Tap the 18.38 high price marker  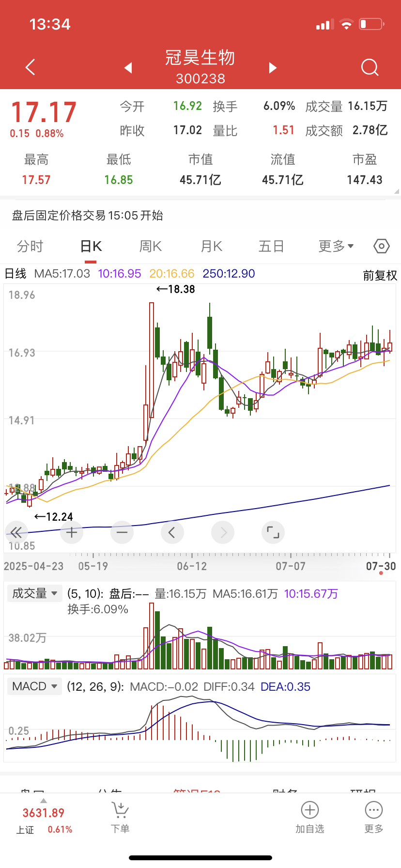click(x=176, y=289)
